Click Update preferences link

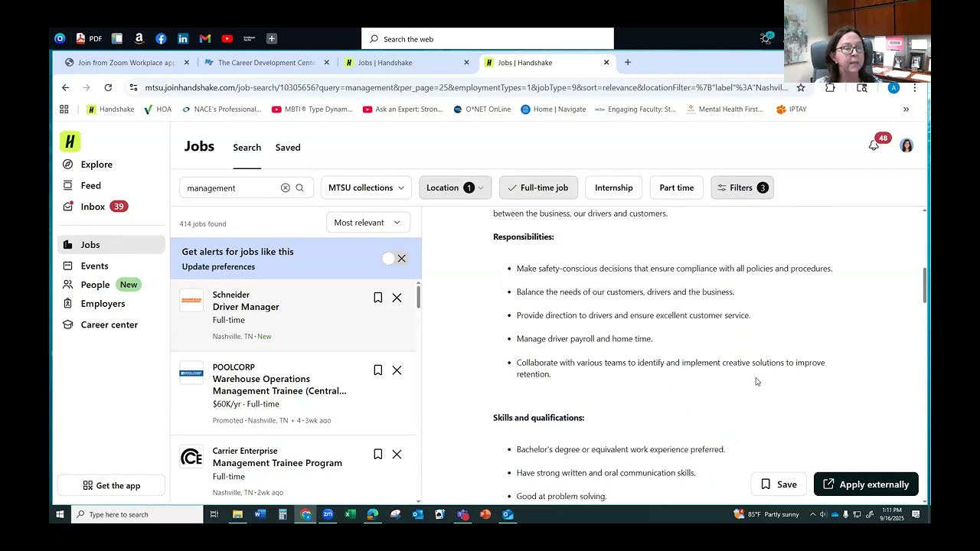pyautogui.click(x=218, y=267)
